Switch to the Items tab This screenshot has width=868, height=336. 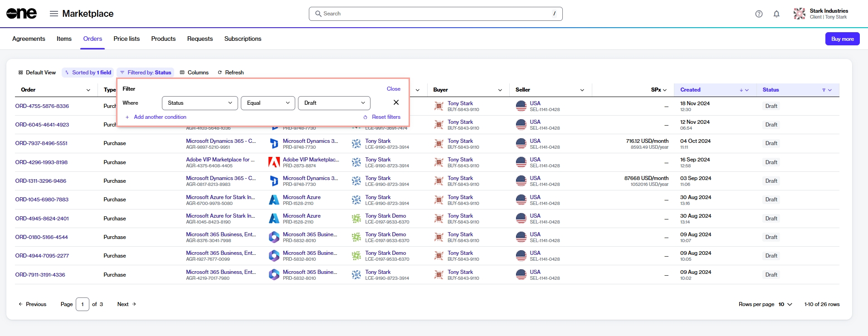[64, 39]
